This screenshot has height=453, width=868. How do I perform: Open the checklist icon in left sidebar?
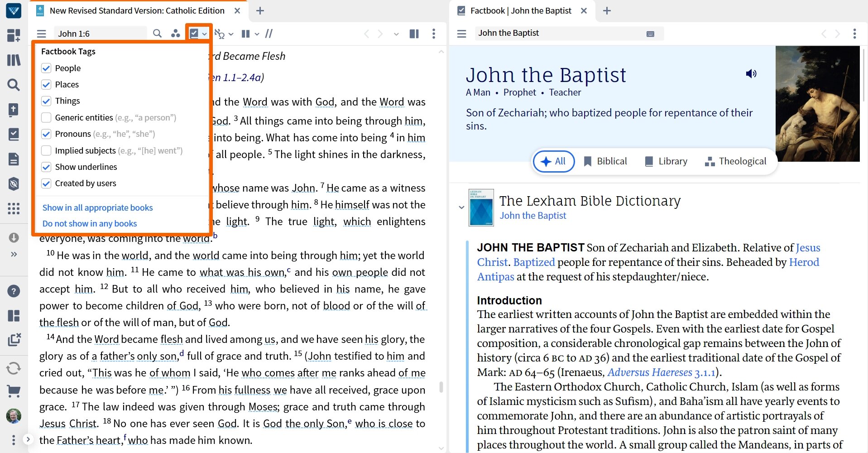coord(14,134)
